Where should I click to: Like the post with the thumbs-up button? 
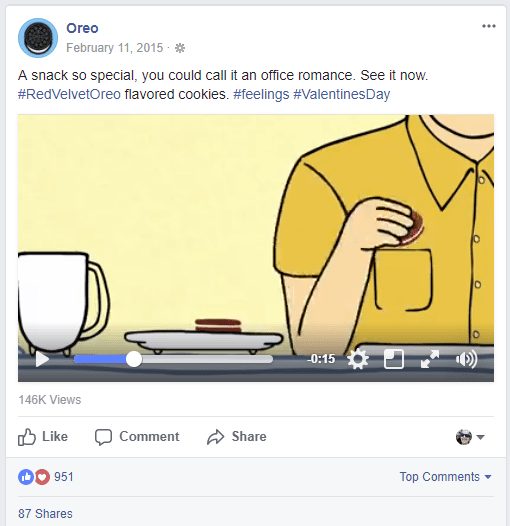[43, 437]
